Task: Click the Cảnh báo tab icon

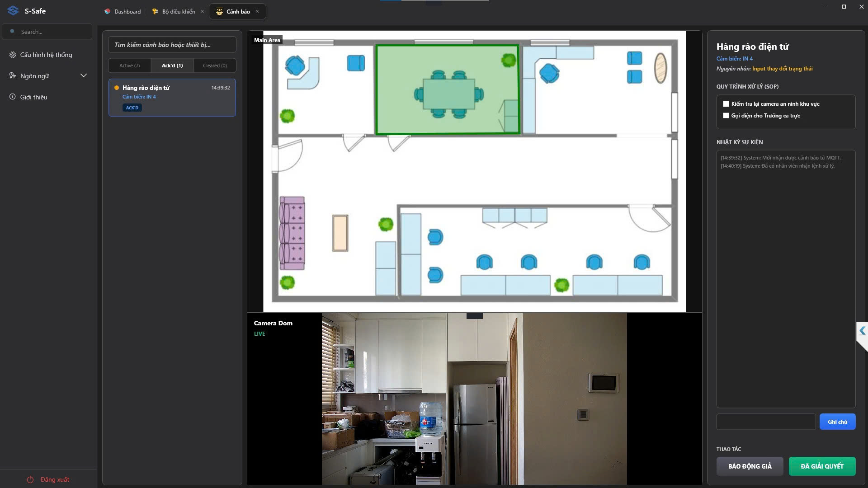Action: click(x=219, y=11)
